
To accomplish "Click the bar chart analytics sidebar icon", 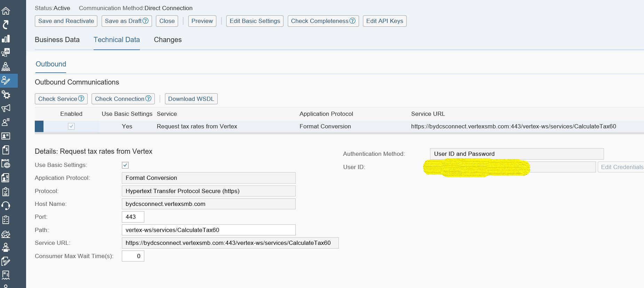I will [6, 39].
